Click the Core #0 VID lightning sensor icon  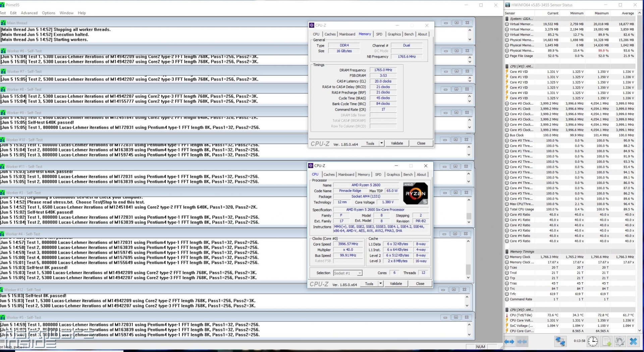[x=507, y=71]
